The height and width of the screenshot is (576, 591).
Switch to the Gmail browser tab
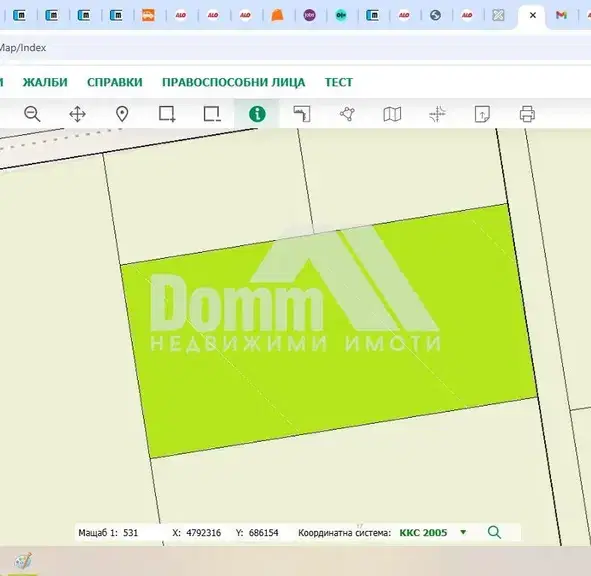click(561, 15)
